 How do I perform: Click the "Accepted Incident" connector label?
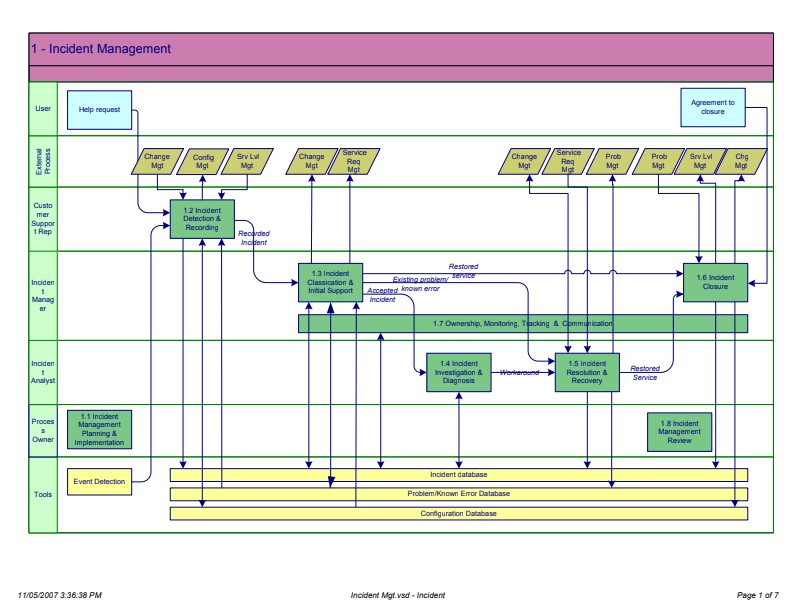pos(382,295)
